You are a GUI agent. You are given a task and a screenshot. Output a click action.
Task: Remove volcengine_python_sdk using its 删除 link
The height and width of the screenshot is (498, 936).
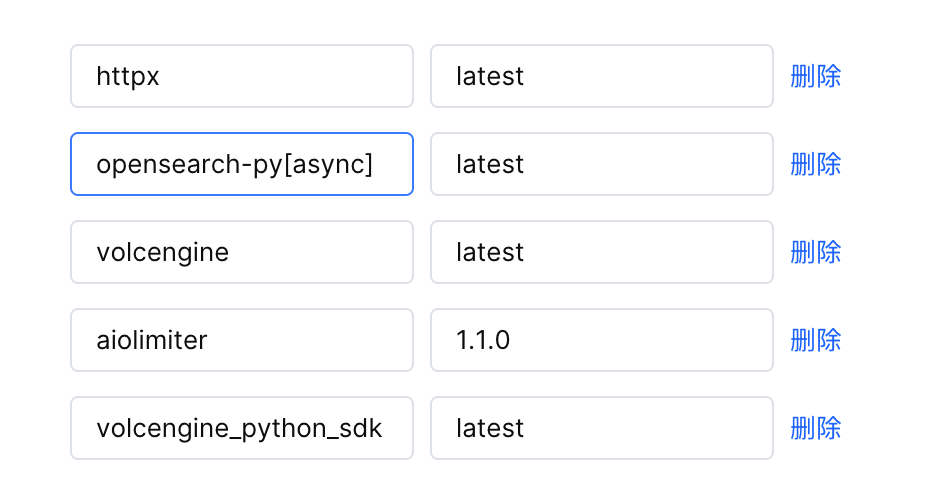(815, 428)
